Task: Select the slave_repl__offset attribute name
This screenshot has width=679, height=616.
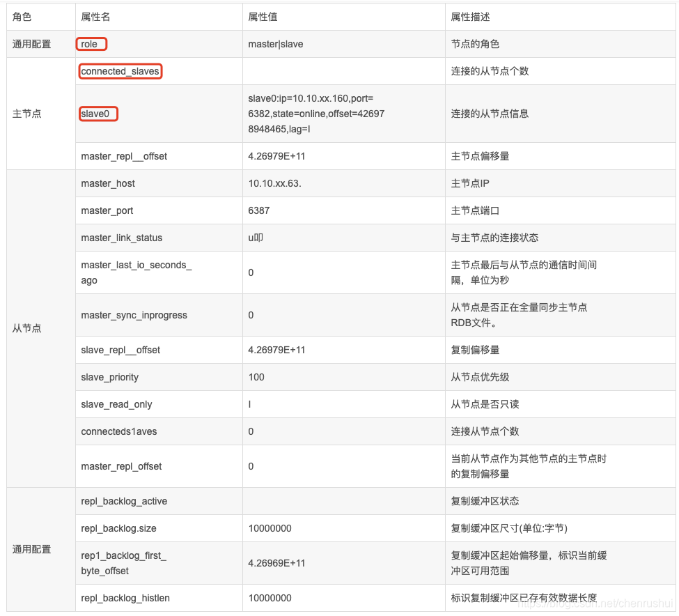Action: click(x=120, y=350)
